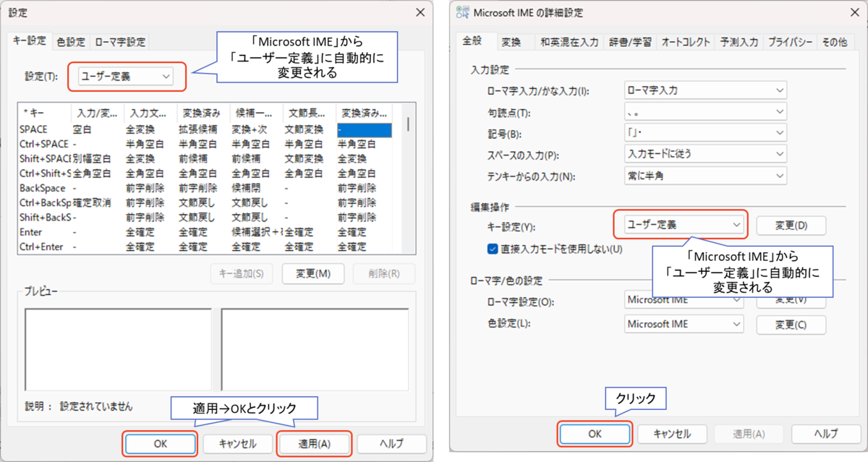Click the left preview box
The width and height of the screenshot is (868, 462).
coord(118,351)
